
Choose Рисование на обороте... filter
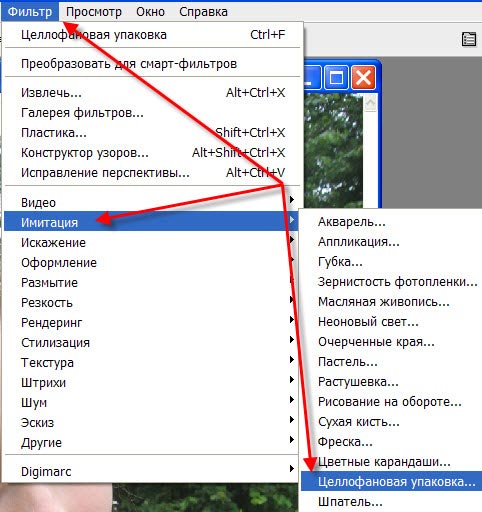click(x=391, y=401)
